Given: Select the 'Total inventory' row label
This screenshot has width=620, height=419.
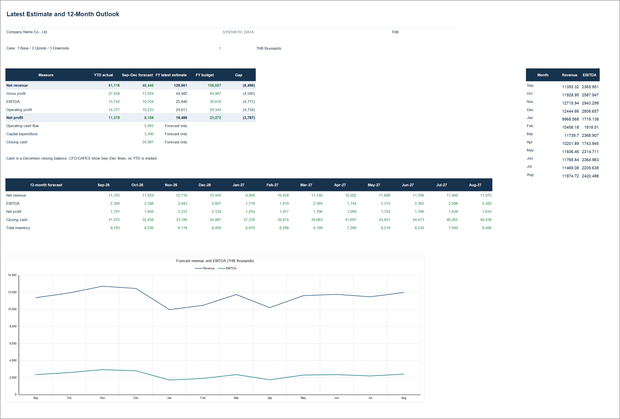Looking at the screenshot, I should (18, 228).
